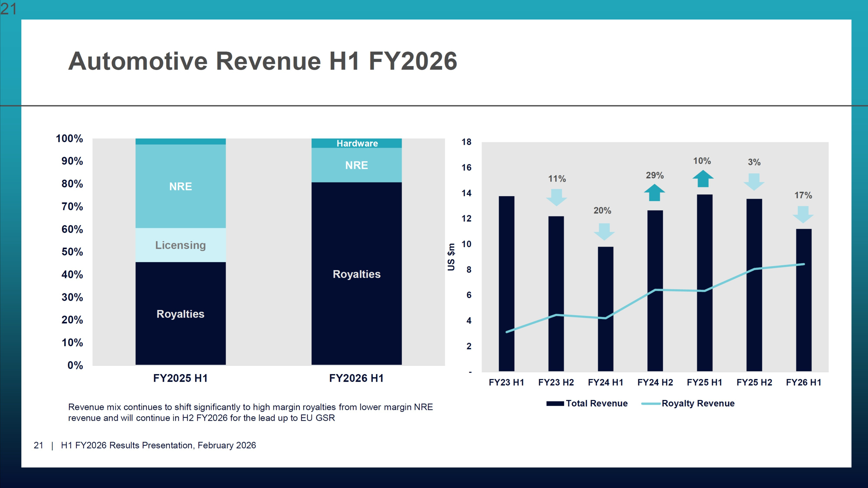Click the 10% up arrow icon
This screenshot has width=868, height=488.
pos(703,179)
